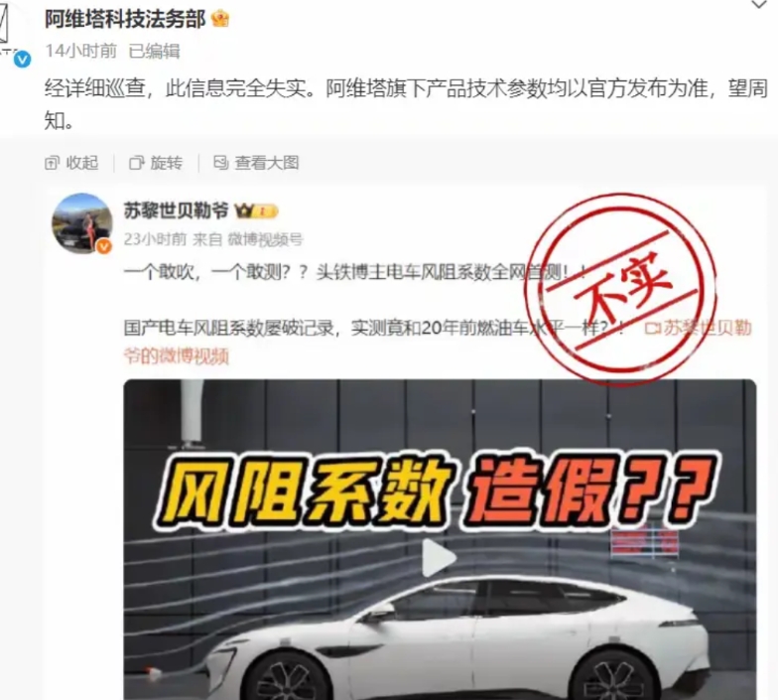Click the Avatr logo avatar at top left

[5, 31]
